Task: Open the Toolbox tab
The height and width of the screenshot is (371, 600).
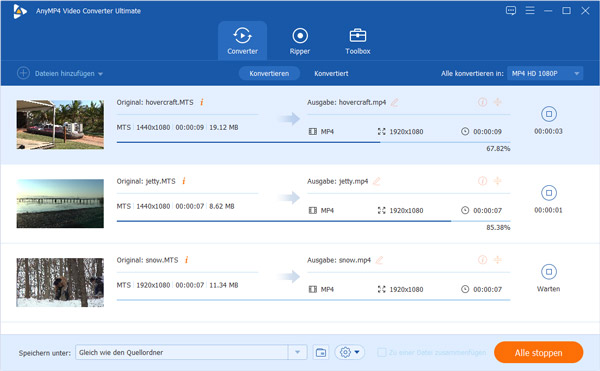Action: click(x=358, y=41)
